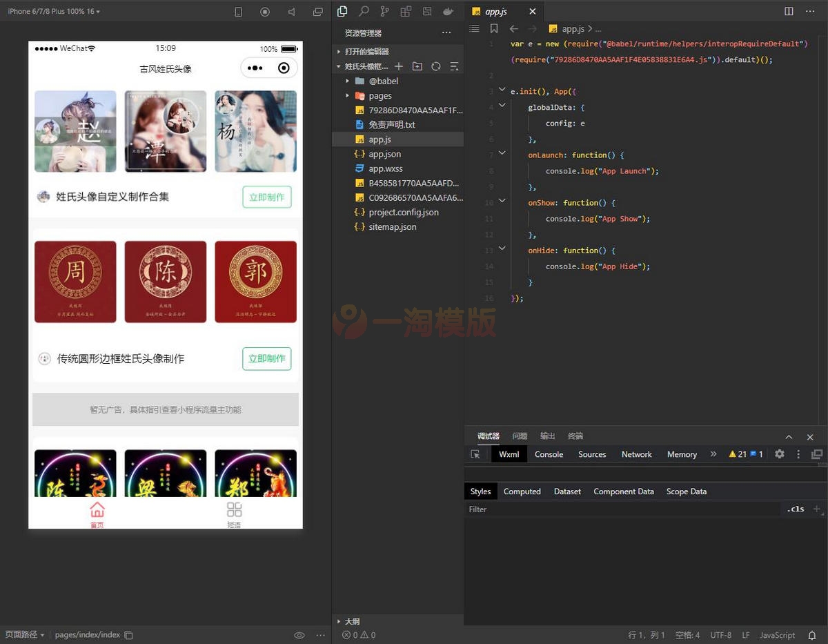This screenshot has height=644, width=828.
Task: Open app.json in the file tree
Action: 384,154
